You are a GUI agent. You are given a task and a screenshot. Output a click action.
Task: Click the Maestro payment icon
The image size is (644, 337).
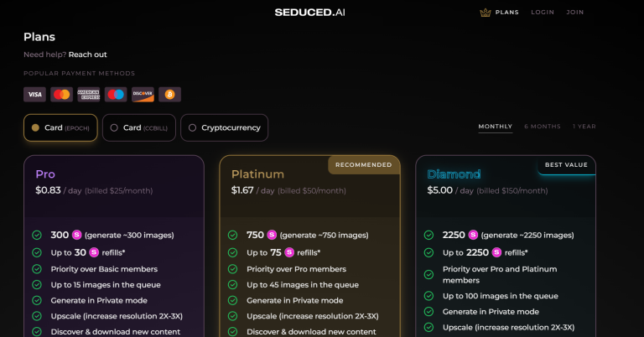tap(116, 95)
